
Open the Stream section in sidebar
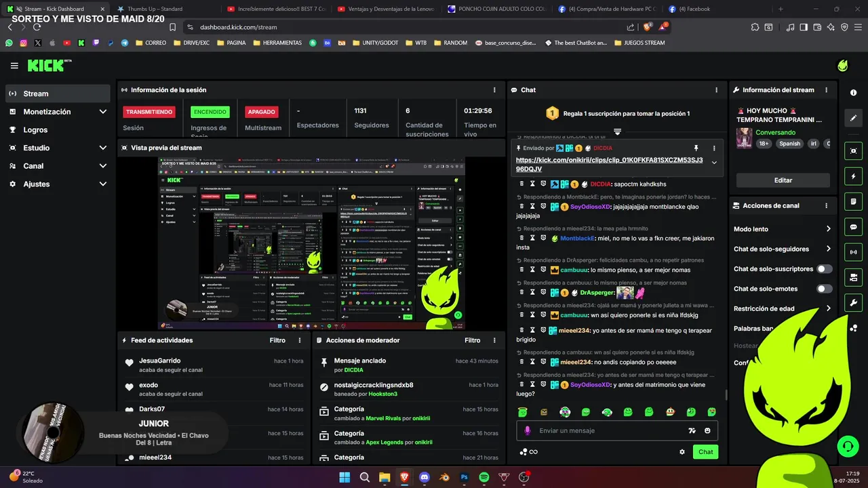coord(58,94)
